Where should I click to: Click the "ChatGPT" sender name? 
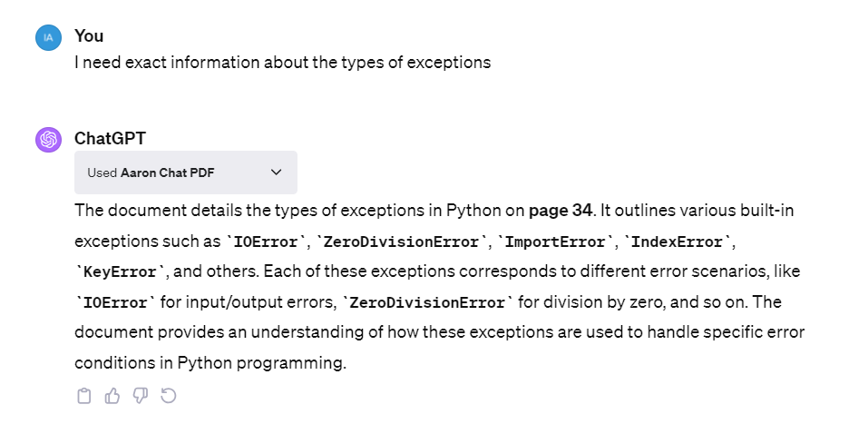pyautogui.click(x=110, y=138)
